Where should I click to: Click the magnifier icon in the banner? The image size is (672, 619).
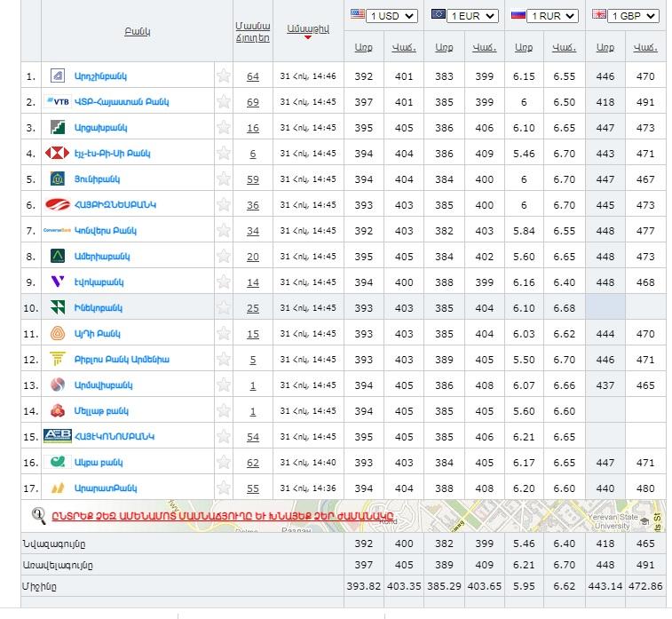pyautogui.click(x=39, y=515)
